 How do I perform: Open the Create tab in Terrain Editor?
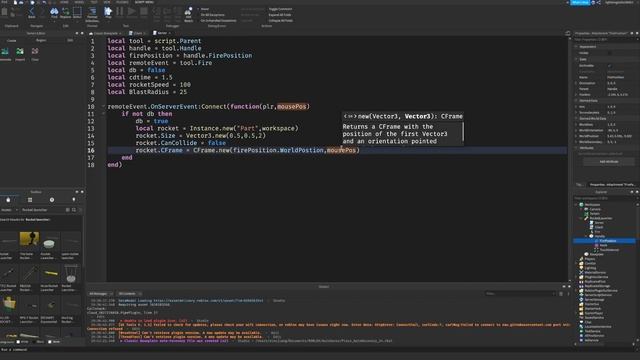[11, 40]
